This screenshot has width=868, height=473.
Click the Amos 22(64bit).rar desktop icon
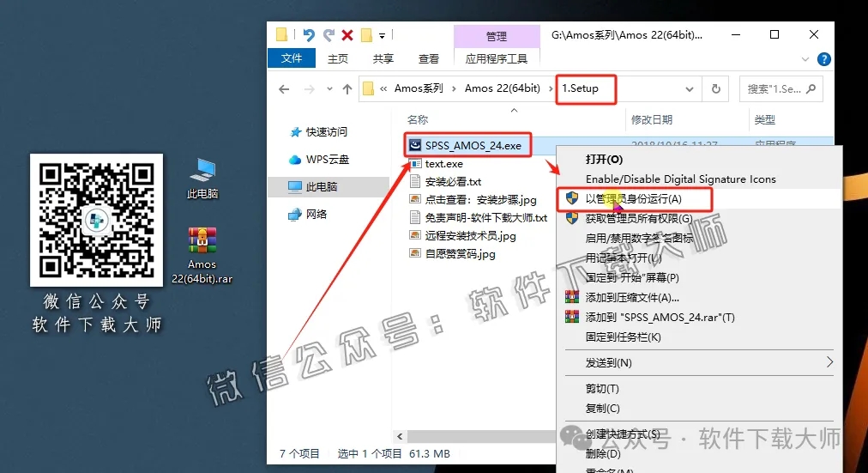202,255
